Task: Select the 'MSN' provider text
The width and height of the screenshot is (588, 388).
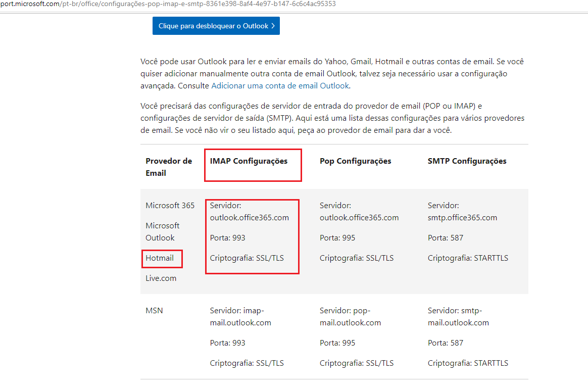Action: [x=154, y=310]
